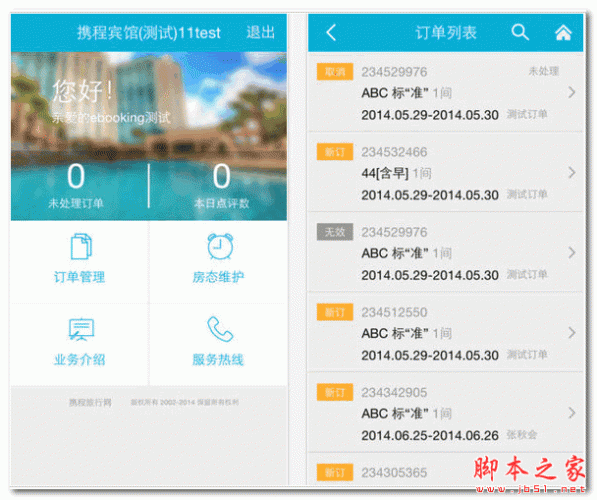Screen dimensions: 597x500
Task: Select order number 234305365
Action: coord(394,473)
